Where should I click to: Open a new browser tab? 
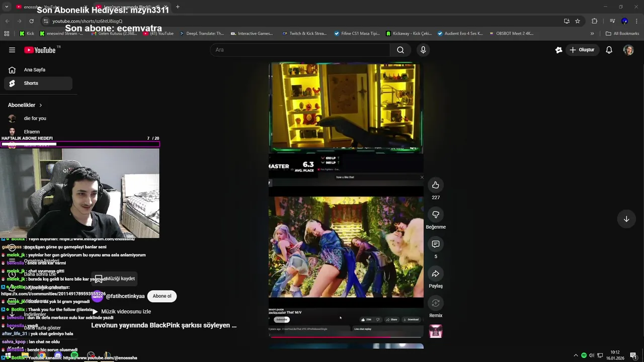tap(178, 7)
